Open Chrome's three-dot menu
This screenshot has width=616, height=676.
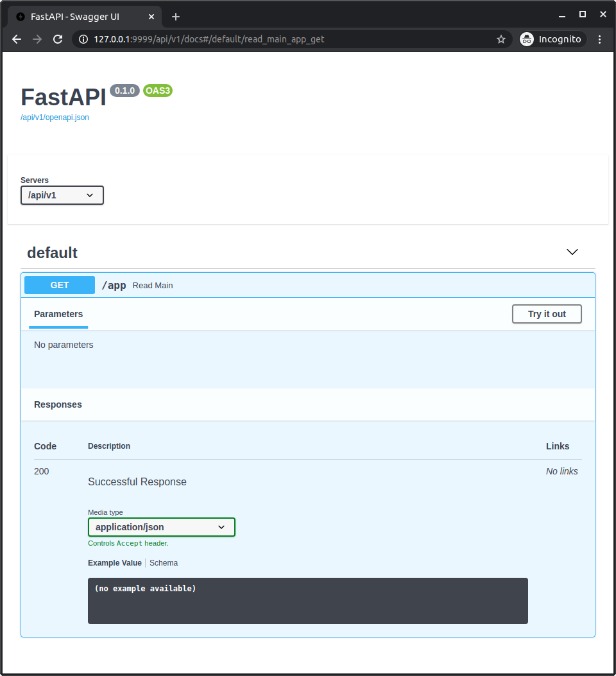pos(600,39)
